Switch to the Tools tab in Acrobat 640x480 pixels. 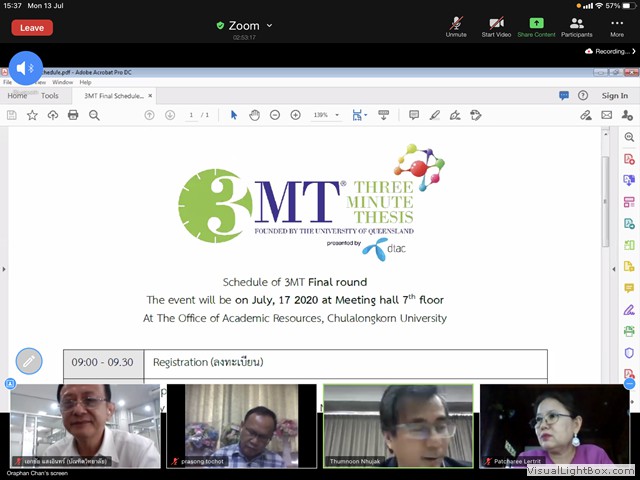click(50, 96)
